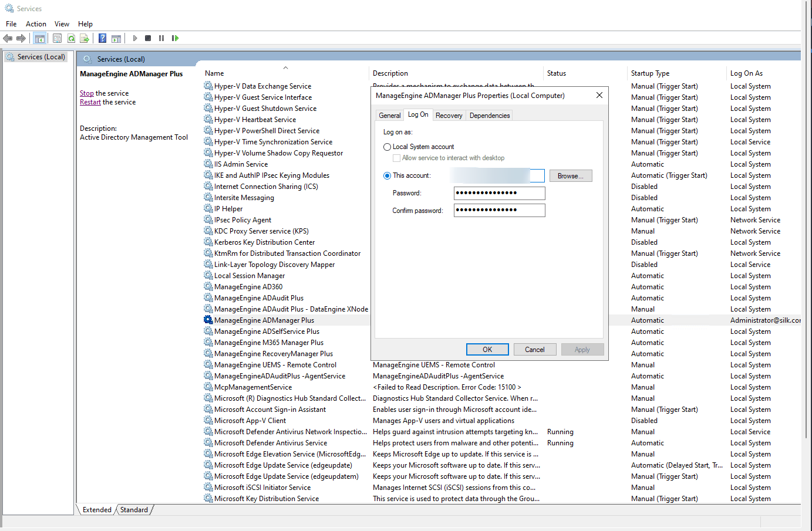Click the Refresh toolbar icon
The height and width of the screenshot is (531, 812).
[x=71, y=38]
